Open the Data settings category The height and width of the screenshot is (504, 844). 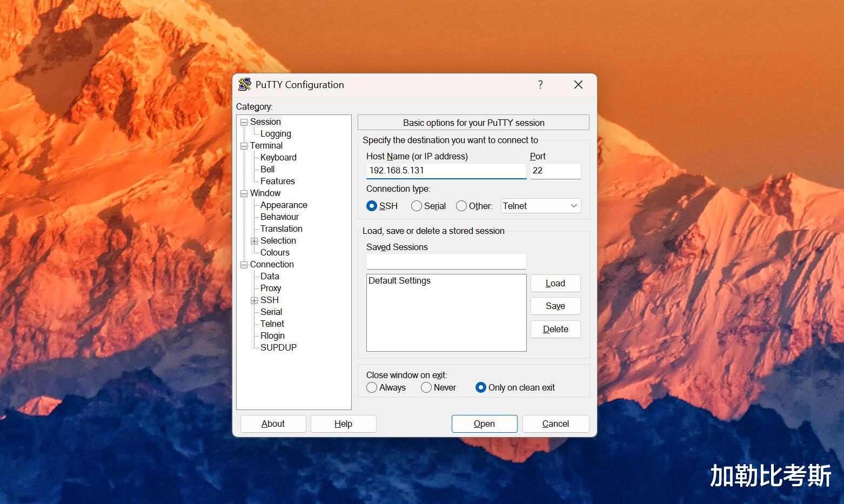(270, 277)
